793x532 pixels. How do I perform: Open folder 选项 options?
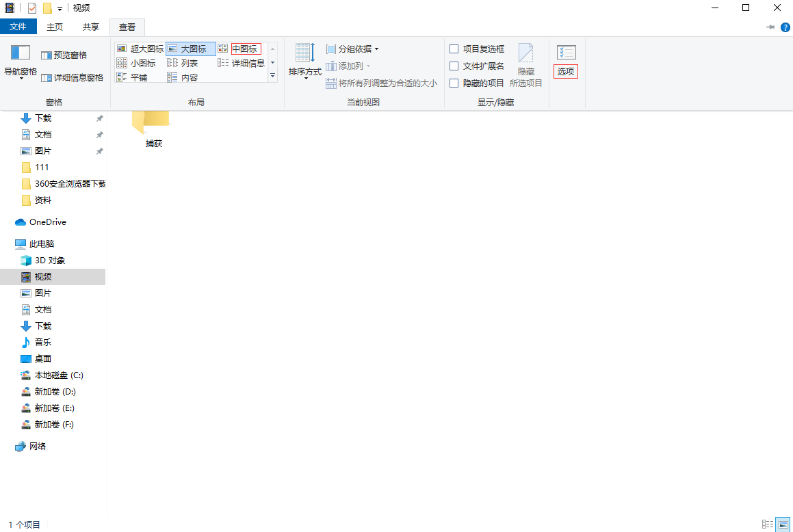click(x=566, y=61)
